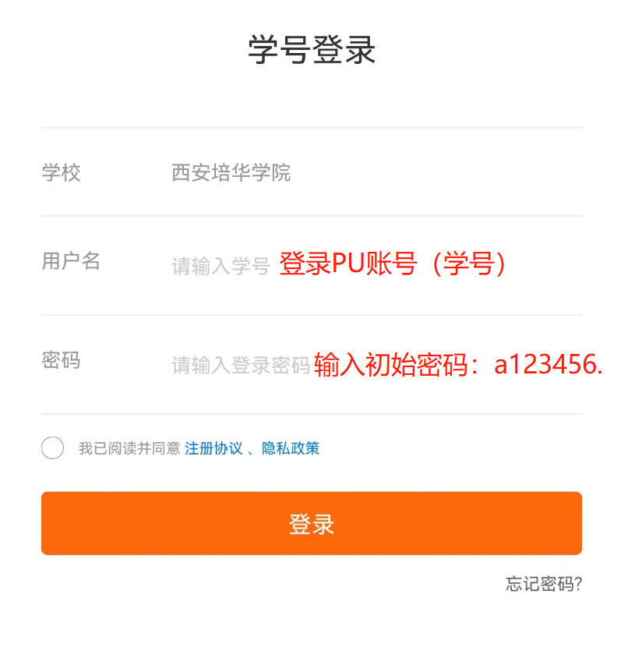Open the 隐私政策 link
628x672 pixels.
290,448
